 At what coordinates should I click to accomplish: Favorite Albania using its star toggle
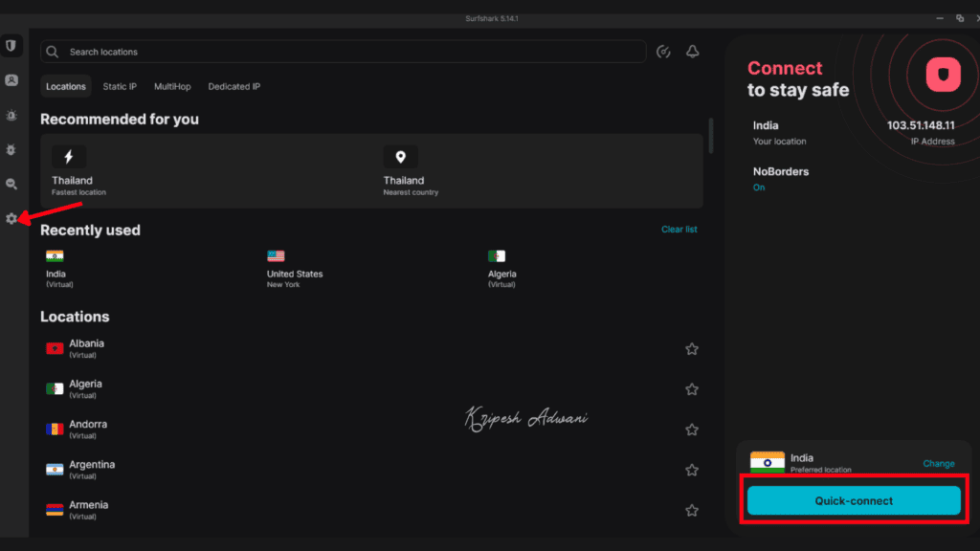point(692,349)
